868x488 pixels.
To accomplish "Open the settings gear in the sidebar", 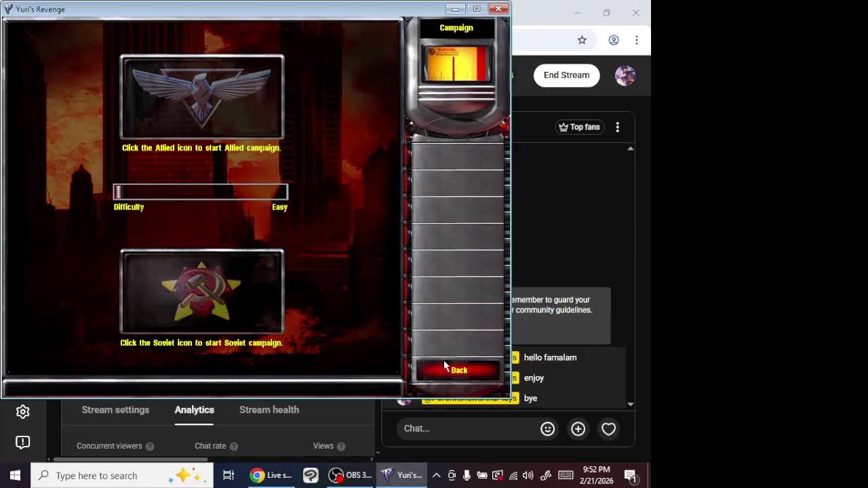I will 22,411.
